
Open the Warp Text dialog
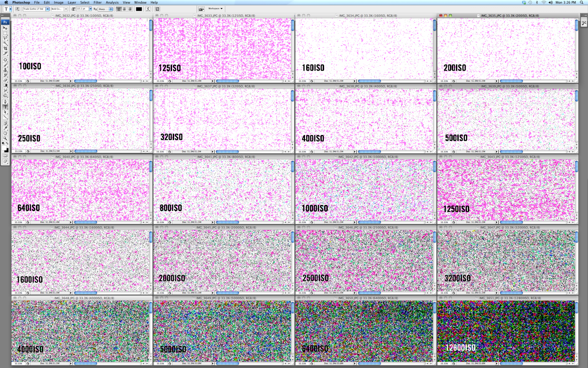tap(148, 8)
